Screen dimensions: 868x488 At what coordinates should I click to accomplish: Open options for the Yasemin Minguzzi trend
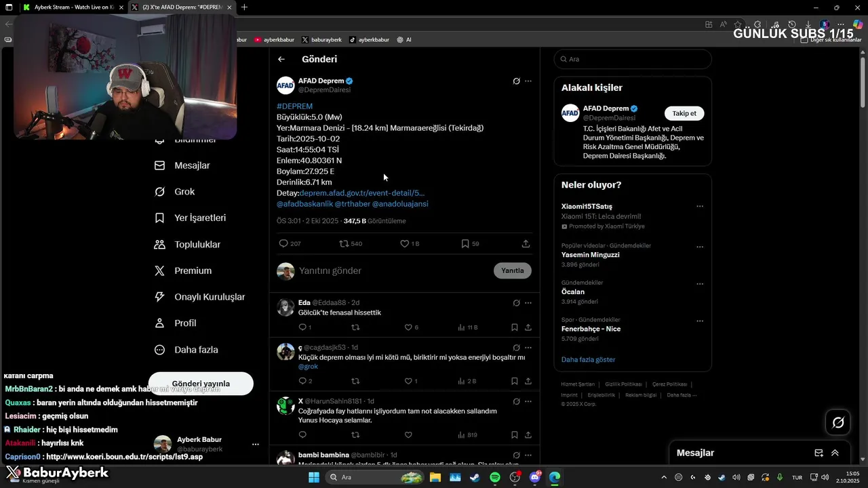(700, 247)
